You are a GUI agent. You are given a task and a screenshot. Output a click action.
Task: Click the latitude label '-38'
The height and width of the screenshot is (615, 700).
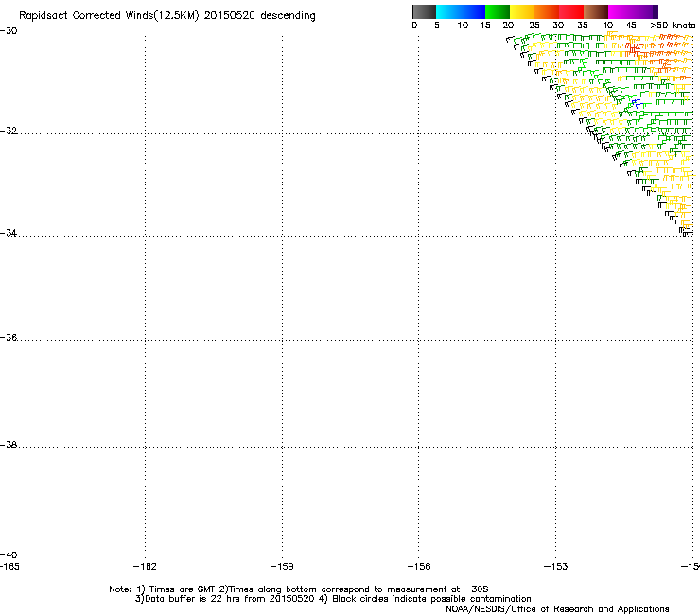click(9, 445)
